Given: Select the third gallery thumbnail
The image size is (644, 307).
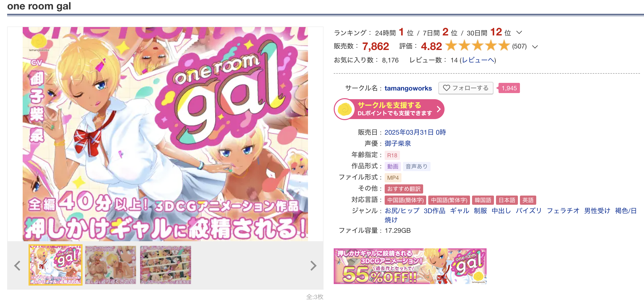Looking at the screenshot, I should [166, 265].
